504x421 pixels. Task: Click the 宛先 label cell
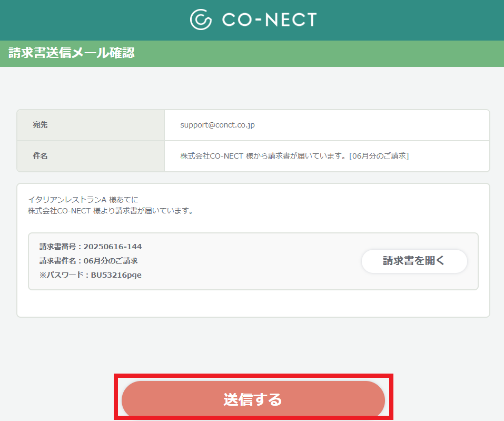click(91, 125)
